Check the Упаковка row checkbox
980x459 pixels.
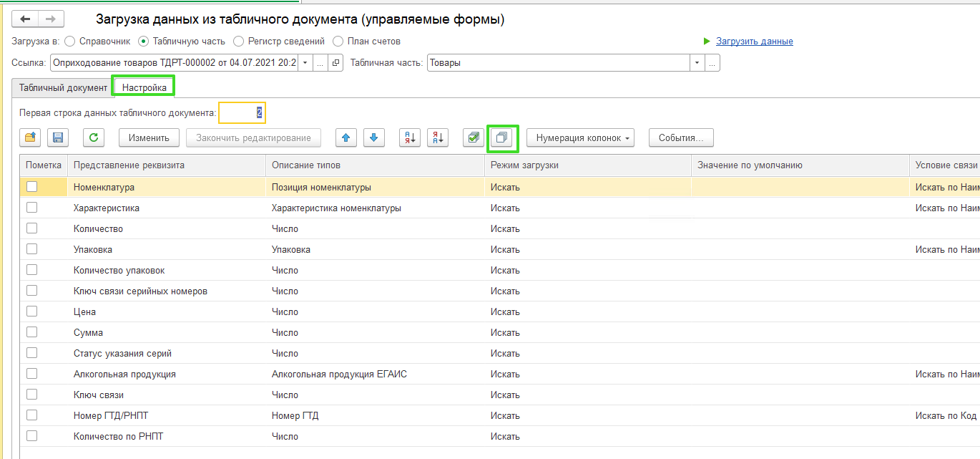click(x=31, y=249)
